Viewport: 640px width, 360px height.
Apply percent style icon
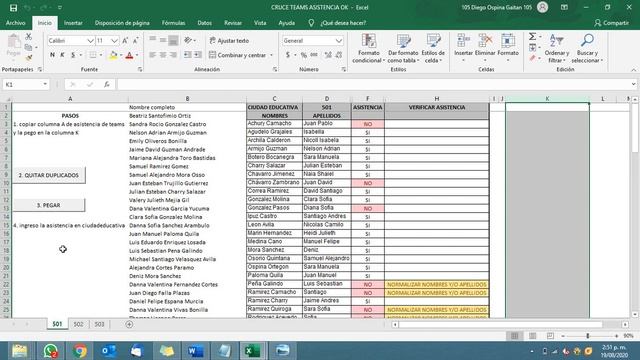tap(304, 55)
